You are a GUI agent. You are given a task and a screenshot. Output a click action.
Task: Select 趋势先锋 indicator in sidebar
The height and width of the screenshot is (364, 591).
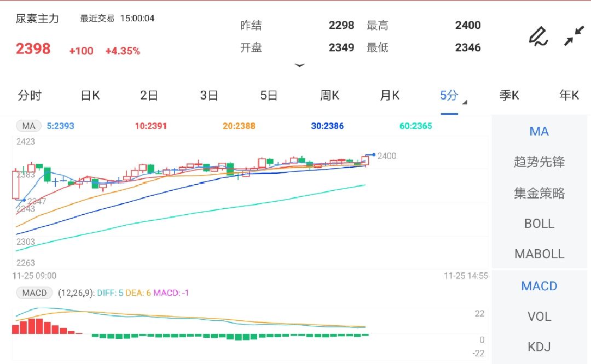539,162
